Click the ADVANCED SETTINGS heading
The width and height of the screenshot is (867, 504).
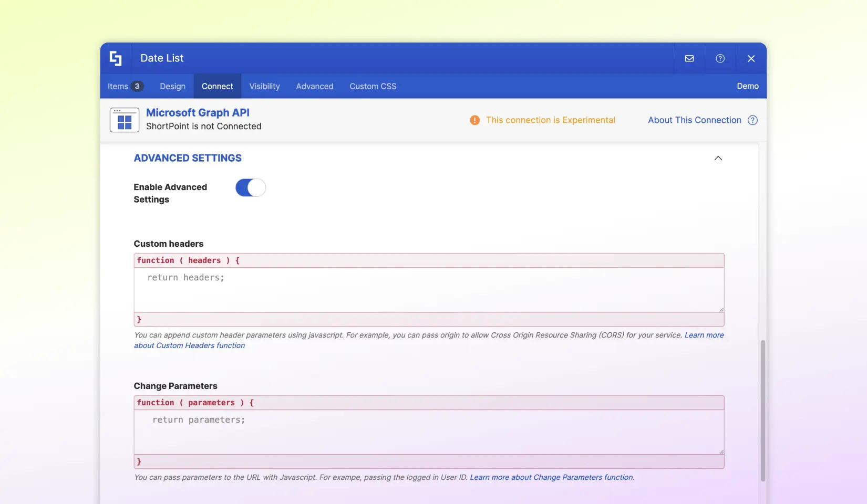coord(188,158)
